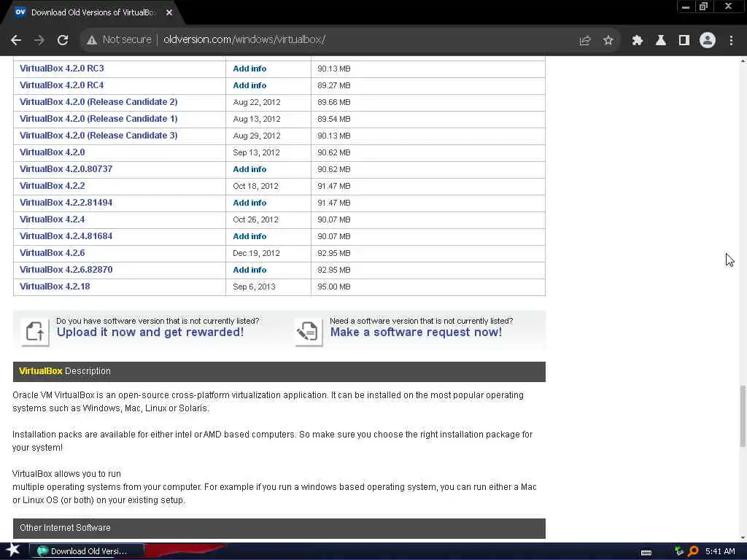747x560 pixels.
Task: Open VirtualBox 4.2.0 (Release Candidate 2)
Action: pyautogui.click(x=98, y=102)
